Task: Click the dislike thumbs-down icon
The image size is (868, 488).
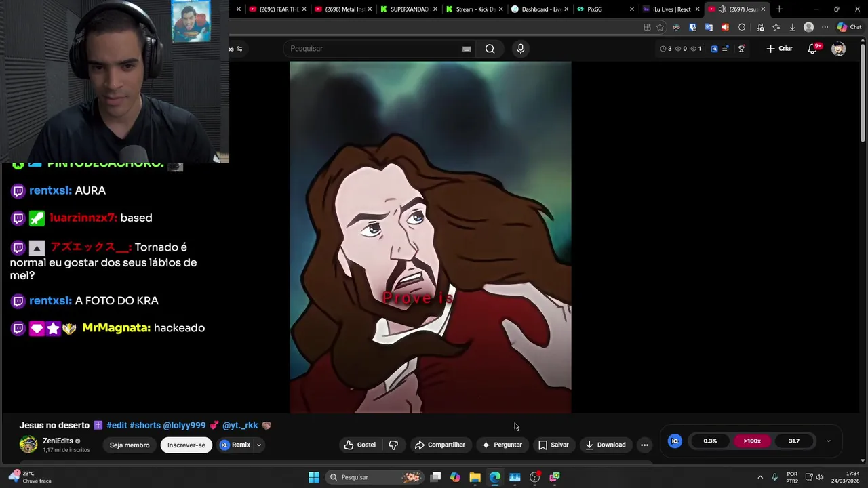Action: [x=393, y=445]
